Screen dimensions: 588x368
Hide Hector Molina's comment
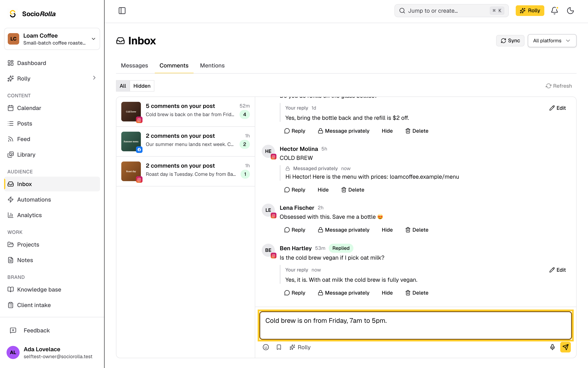[x=323, y=190]
